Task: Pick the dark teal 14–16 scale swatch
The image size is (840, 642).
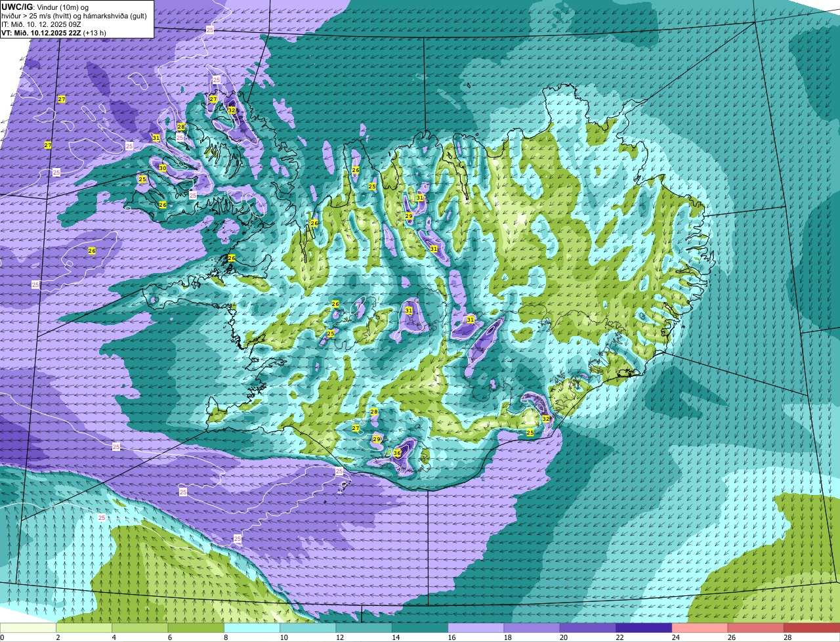Action: [420, 628]
